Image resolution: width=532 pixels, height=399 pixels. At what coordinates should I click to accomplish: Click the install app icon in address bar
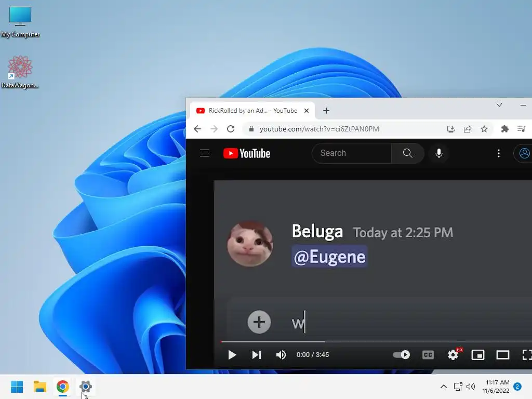coord(450,129)
